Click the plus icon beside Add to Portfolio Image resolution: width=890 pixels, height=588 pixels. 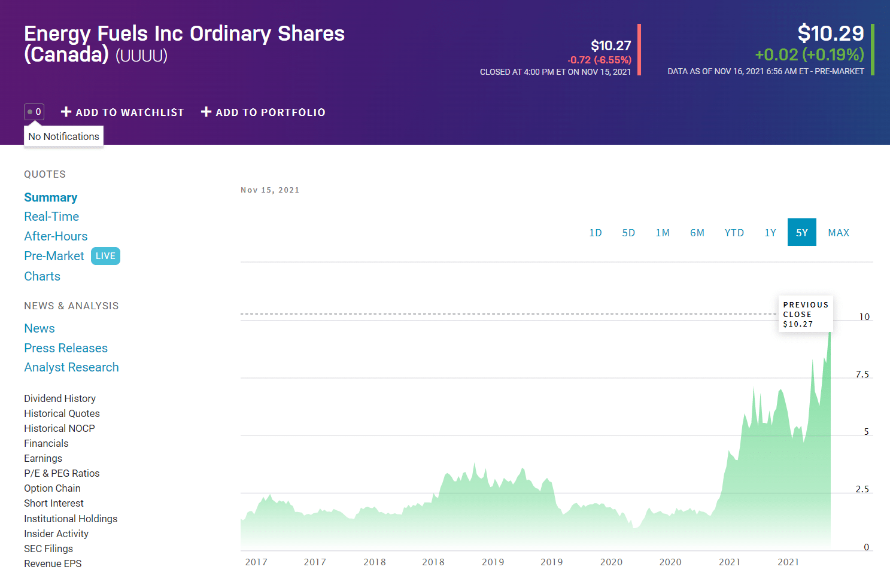coord(206,112)
